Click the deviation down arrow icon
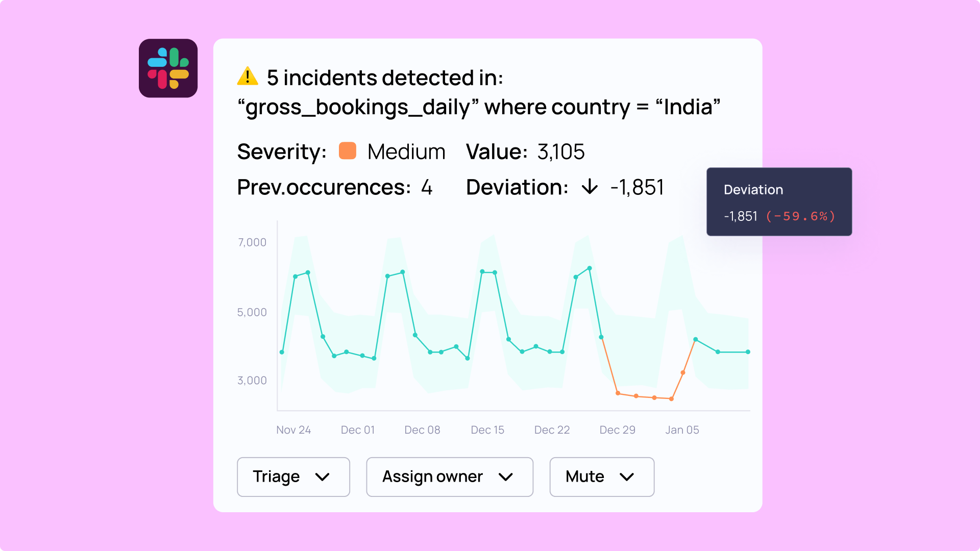Screen dimensions: 980x551 click(x=590, y=187)
